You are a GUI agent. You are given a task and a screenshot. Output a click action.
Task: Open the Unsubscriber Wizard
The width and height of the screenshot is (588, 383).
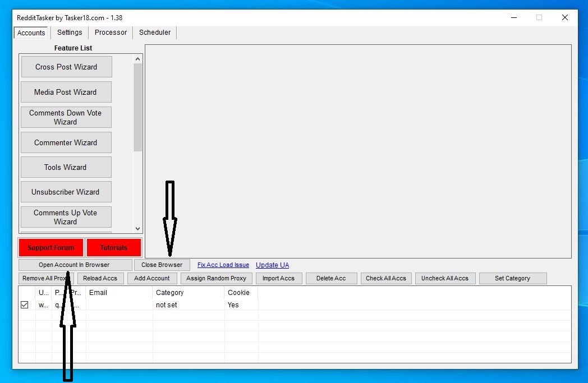pos(66,192)
